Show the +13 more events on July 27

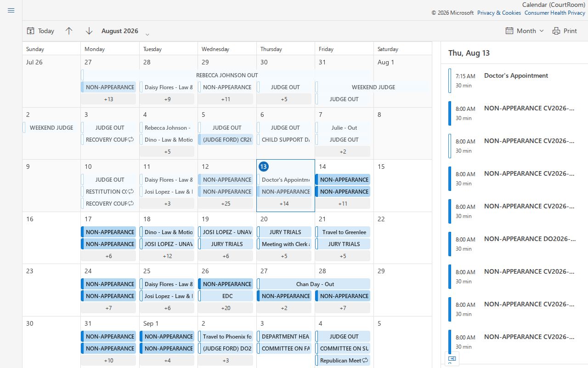click(109, 99)
